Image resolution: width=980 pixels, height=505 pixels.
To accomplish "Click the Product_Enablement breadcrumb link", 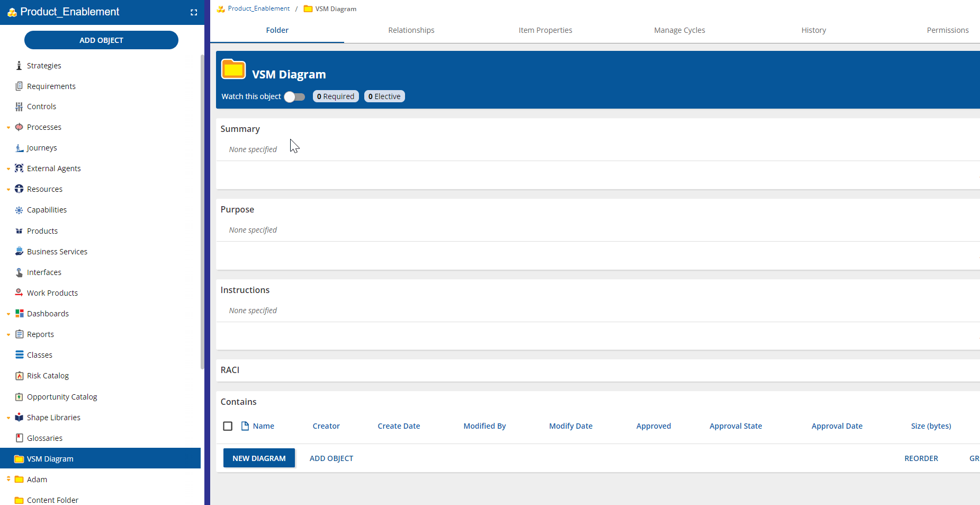I will pyautogui.click(x=258, y=8).
